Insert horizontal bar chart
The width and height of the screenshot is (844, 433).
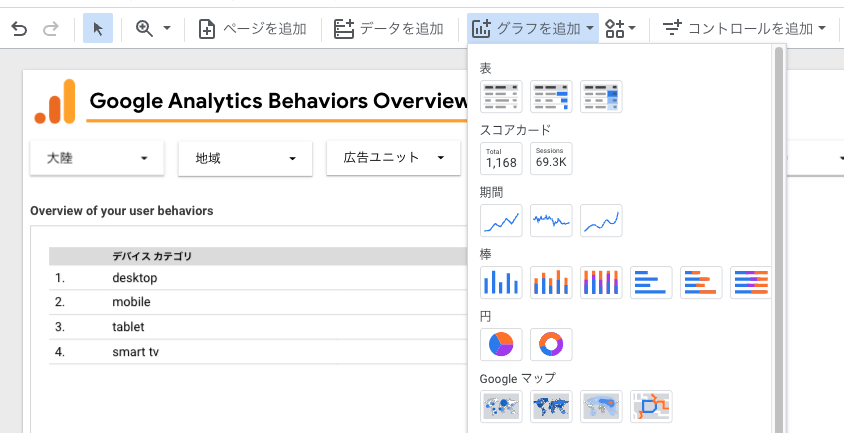tap(651, 282)
